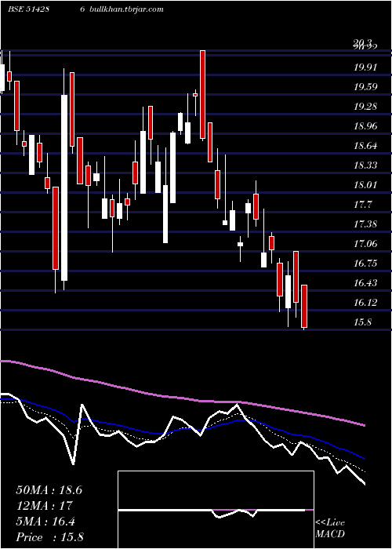Click the 16.43 price axis label
Screen dimensions: 392x549
coord(365,282)
